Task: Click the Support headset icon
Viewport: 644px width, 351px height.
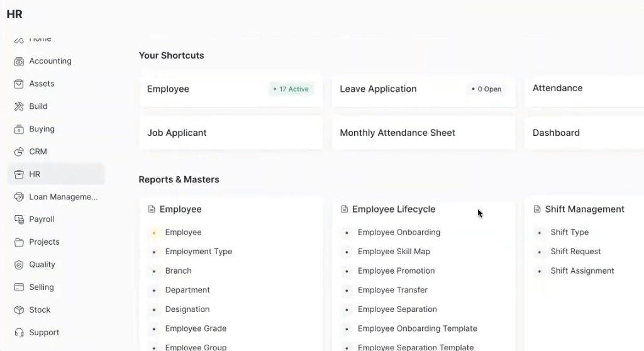Action: pos(19,333)
